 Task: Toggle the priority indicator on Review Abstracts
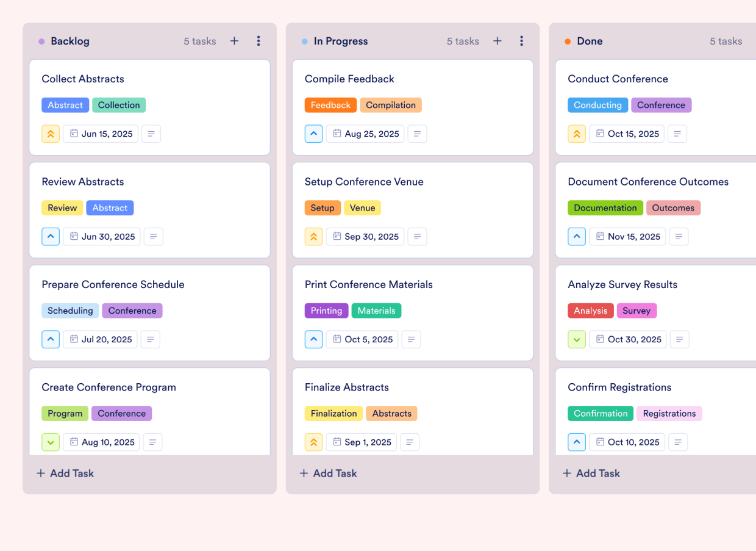(51, 236)
